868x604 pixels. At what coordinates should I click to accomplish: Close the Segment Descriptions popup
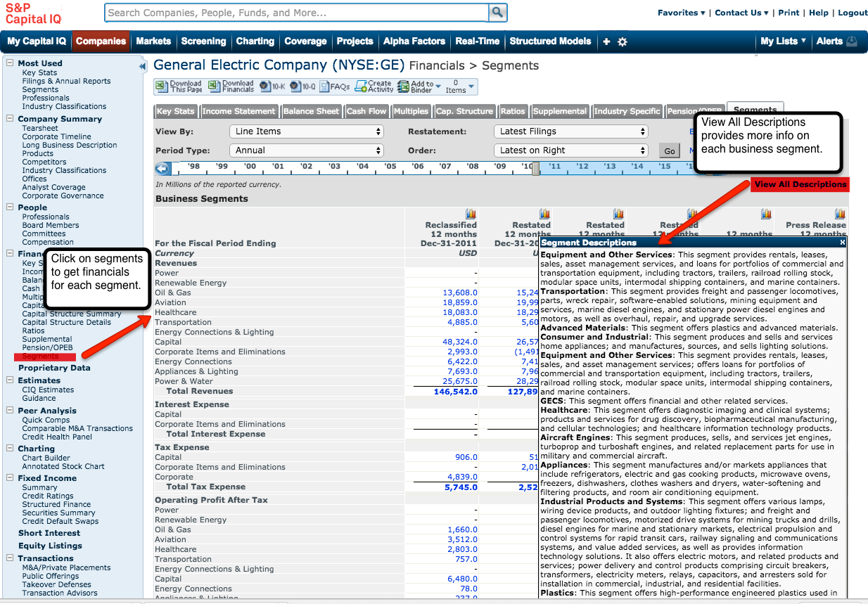843,242
